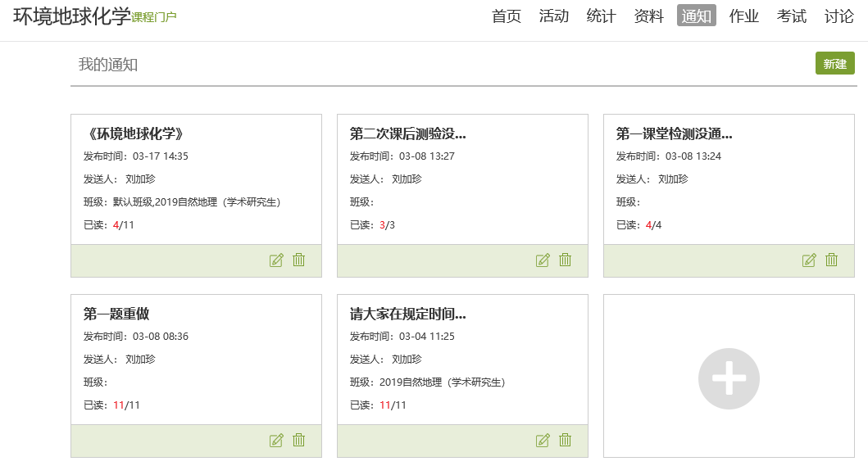The image size is (868, 466).
Task: Edit the 请大家在规定时间... notification
Action: tap(543, 441)
